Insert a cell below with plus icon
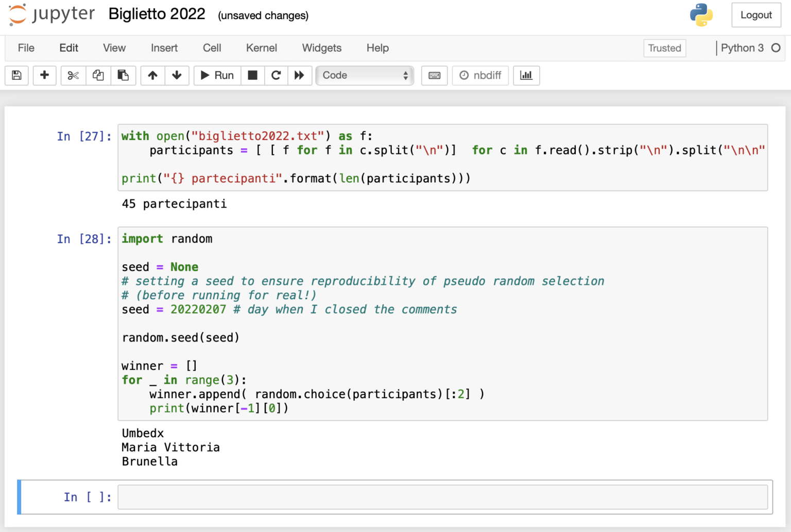Viewport: 791px width, 532px height. tap(44, 75)
